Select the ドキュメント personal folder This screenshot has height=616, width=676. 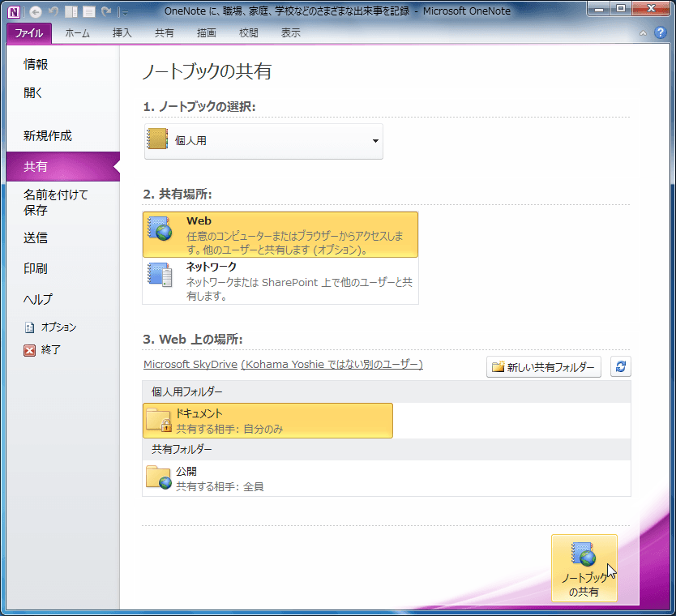coord(267,421)
